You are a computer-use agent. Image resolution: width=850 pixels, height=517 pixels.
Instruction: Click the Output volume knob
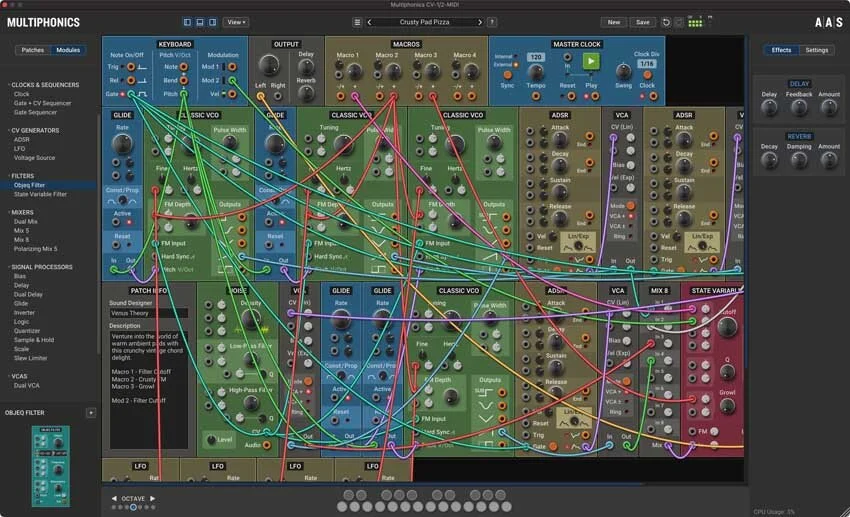pos(268,65)
